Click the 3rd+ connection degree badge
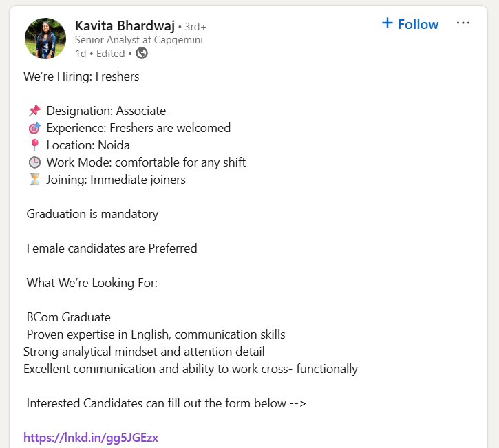This screenshot has height=448, width=499. click(x=195, y=27)
